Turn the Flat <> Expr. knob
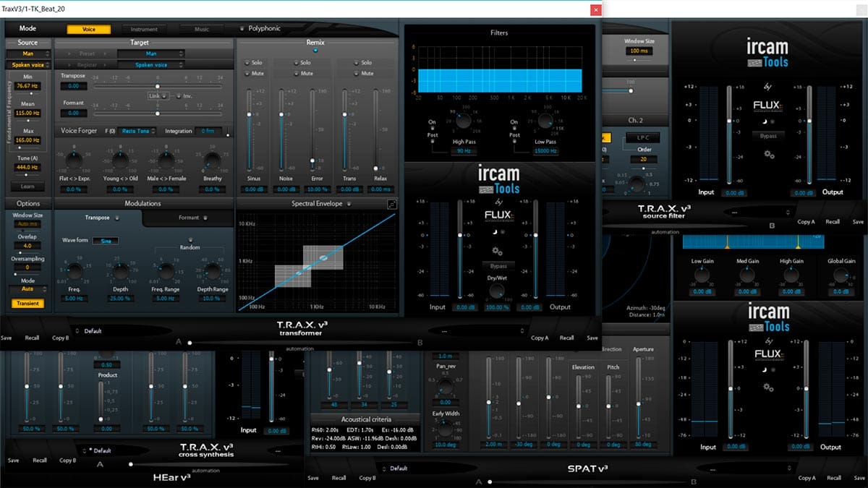Image resolution: width=868 pixels, height=488 pixels. tap(73, 160)
